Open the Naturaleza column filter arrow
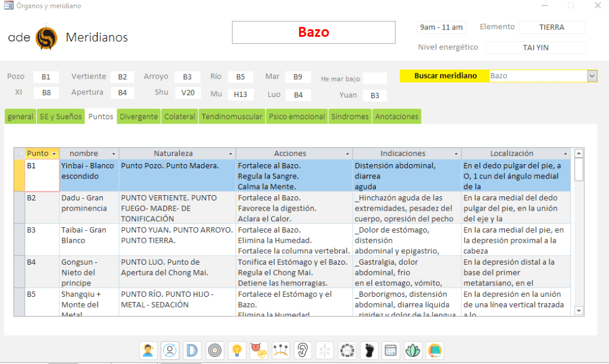This screenshot has height=364, width=609. pyautogui.click(x=230, y=153)
